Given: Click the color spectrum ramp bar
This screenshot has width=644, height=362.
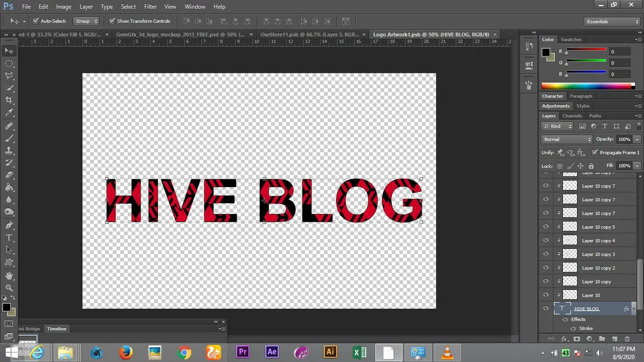Looking at the screenshot, I should point(588,86).
